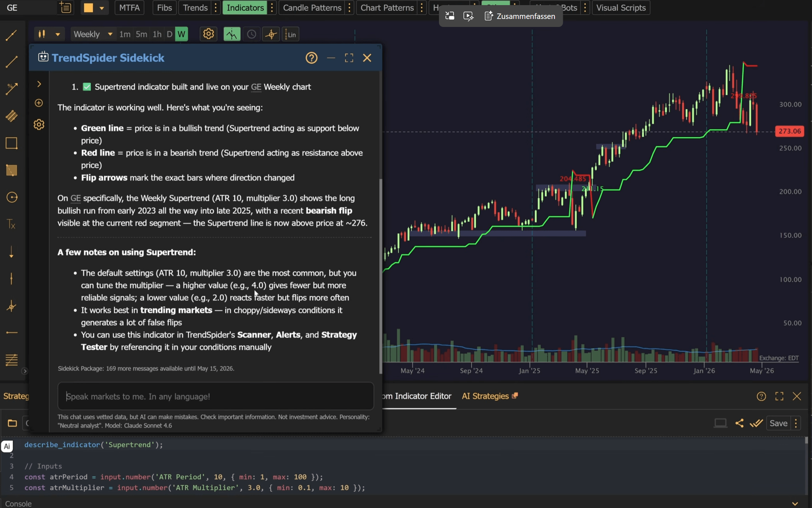
Task: Switch to D daily timeframe
Action: tap(169, 34)
